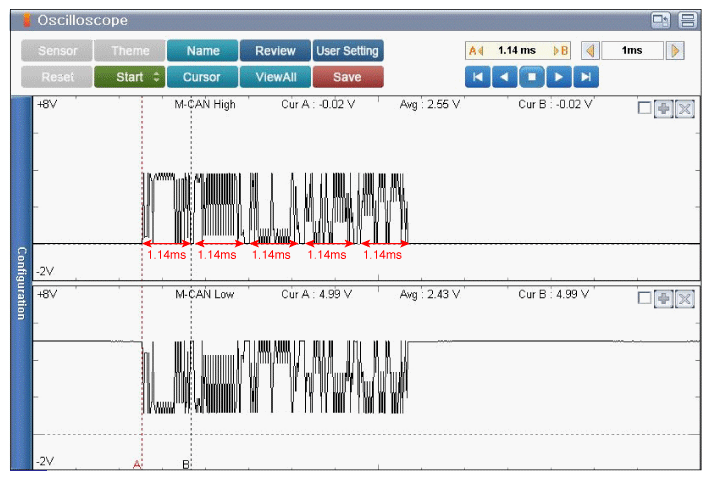Open the Review mode

point(275,50)
